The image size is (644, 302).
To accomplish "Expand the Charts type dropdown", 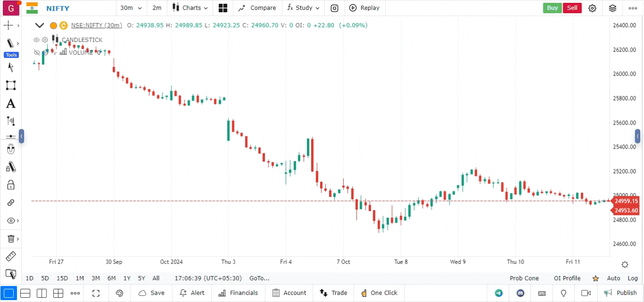I will [190, 8].
